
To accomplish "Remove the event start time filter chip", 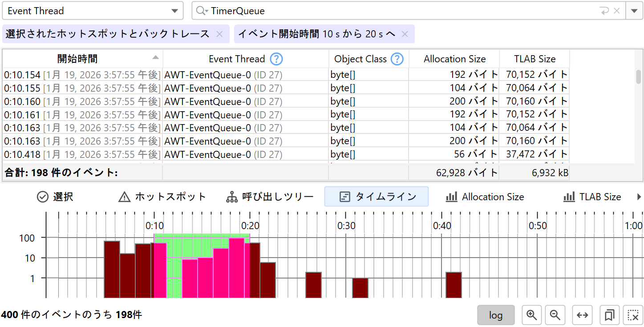I will coord(405,34).
